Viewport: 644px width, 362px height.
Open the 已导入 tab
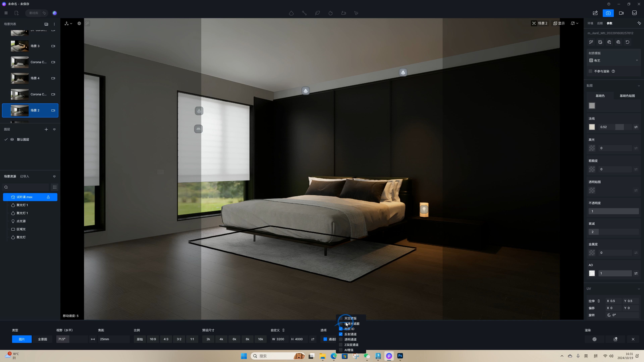tap(24, 176)
